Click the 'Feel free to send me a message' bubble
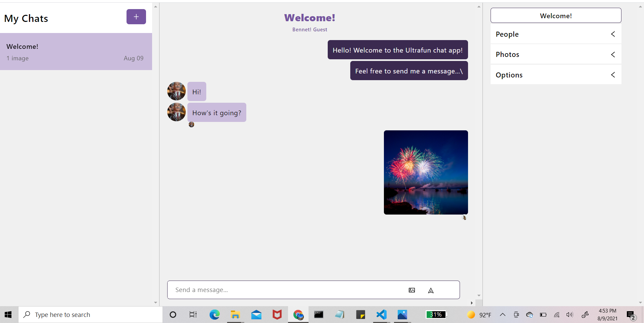Viewport: 644px width, 323px height. 409,71
